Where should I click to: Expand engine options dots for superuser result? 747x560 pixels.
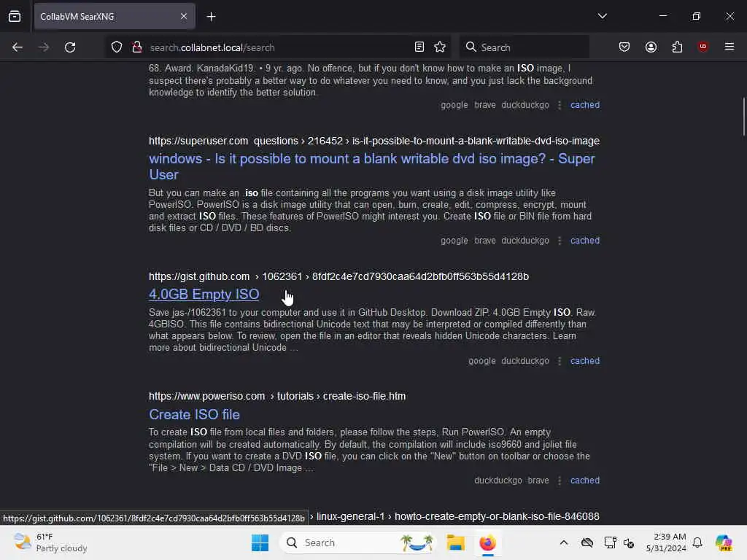(x=560, y=241)
